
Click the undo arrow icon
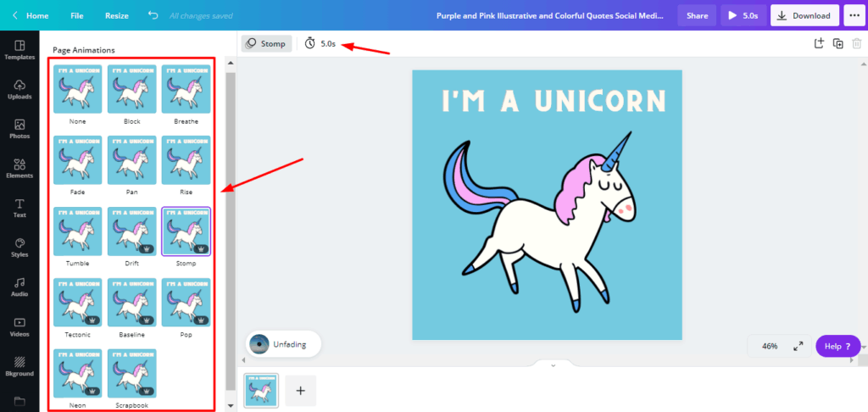coord(153,15)
